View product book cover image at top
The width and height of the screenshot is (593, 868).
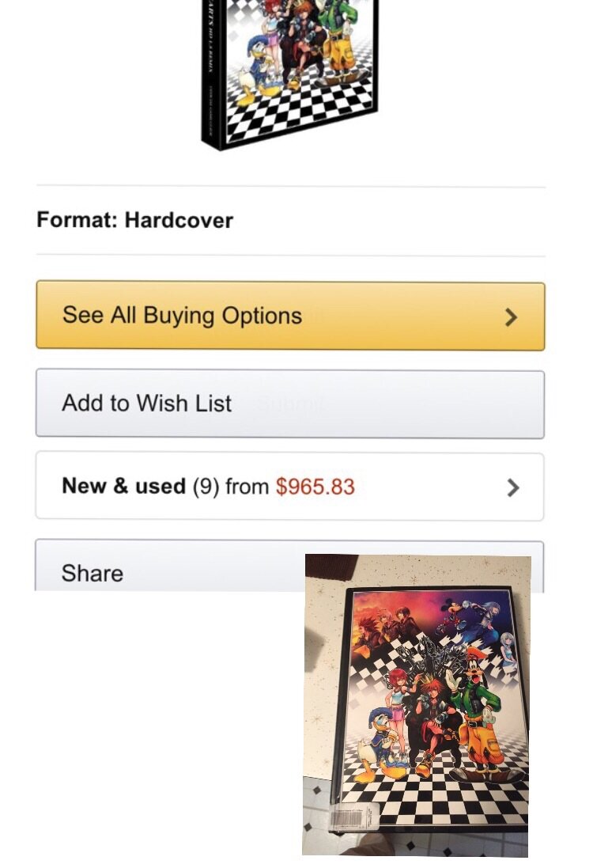pyautogui.click(x=289, y=73)
